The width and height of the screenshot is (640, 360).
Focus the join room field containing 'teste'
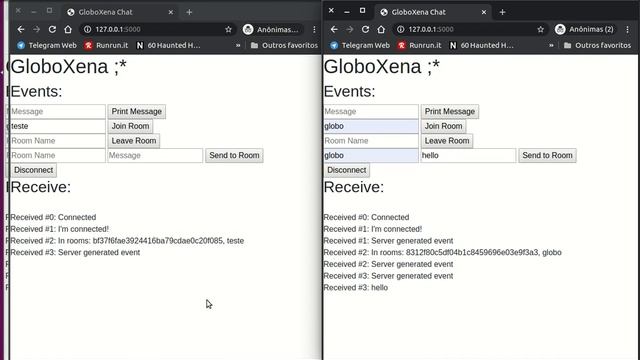tap(58, 126)
